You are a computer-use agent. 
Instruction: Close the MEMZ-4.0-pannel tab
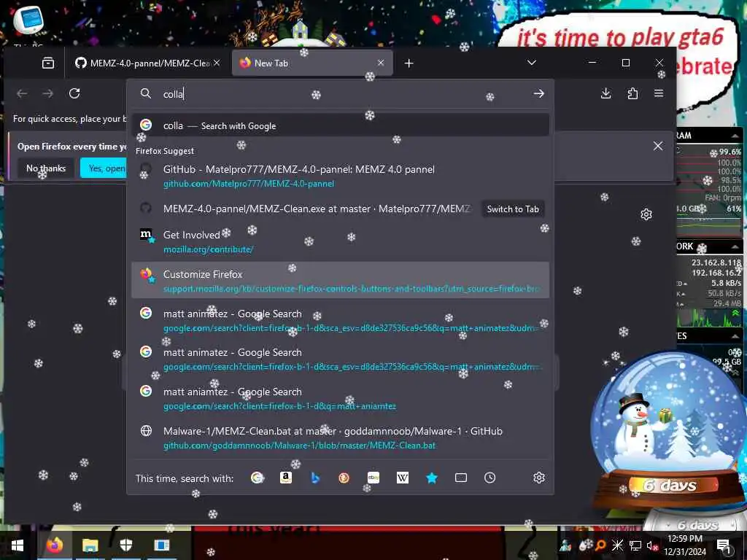click(x=217, y=63)
